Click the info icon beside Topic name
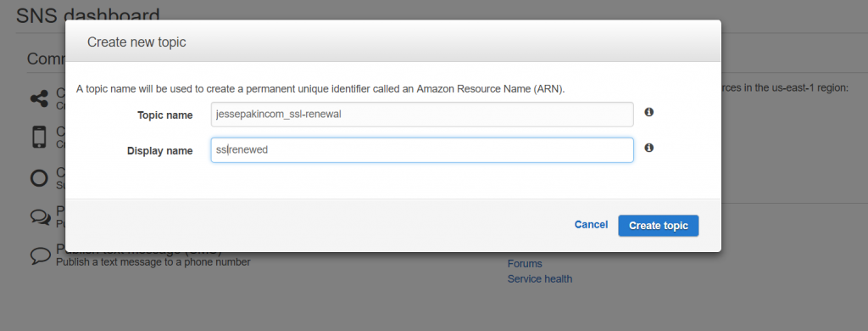 (x=648, y=112)
